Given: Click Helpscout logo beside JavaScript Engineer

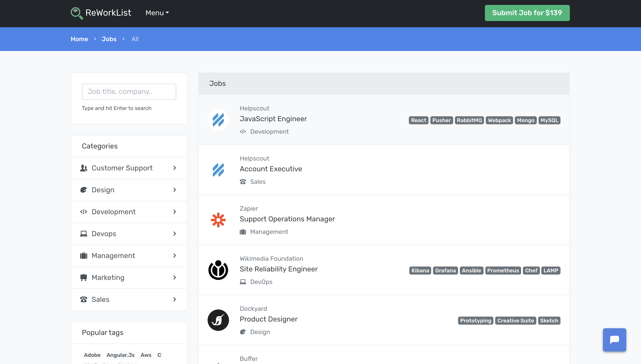Looking at the screenshot, I should [218, 120].
